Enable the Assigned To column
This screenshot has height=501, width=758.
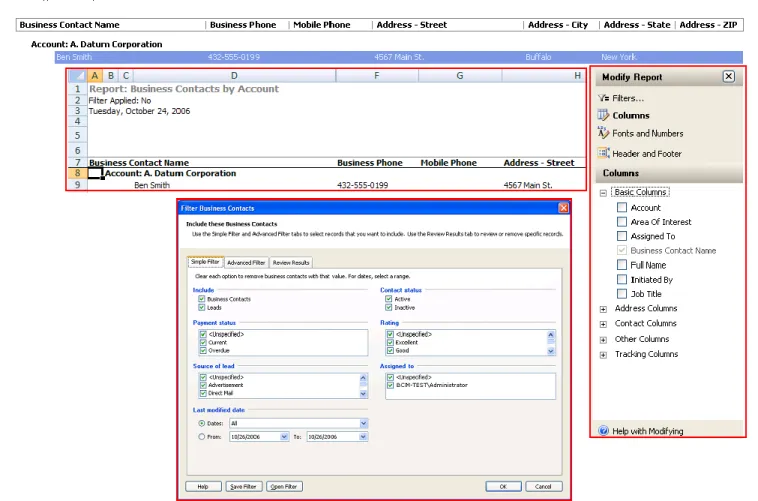tap(622, 236)
